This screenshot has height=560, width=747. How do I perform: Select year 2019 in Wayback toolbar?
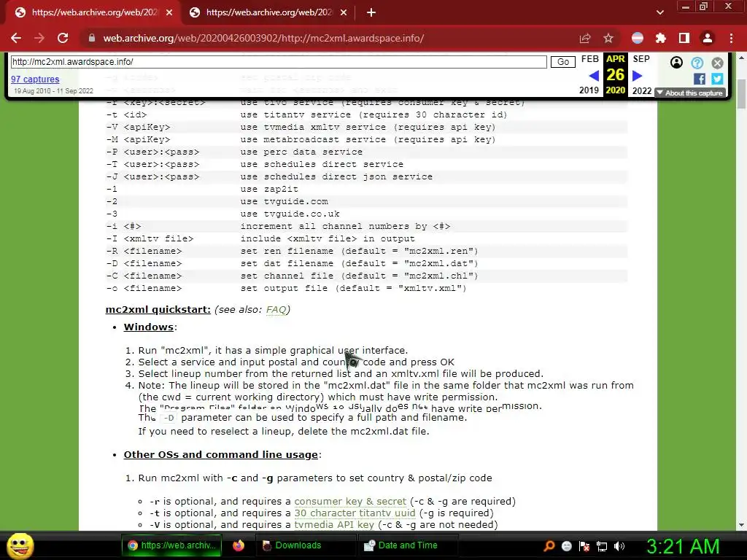[x=589, y=90]
